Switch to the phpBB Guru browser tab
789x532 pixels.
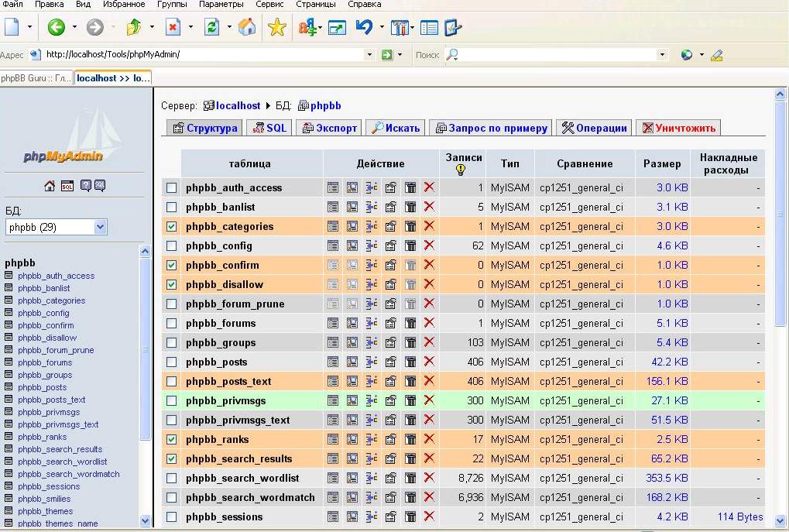point(36,78)
